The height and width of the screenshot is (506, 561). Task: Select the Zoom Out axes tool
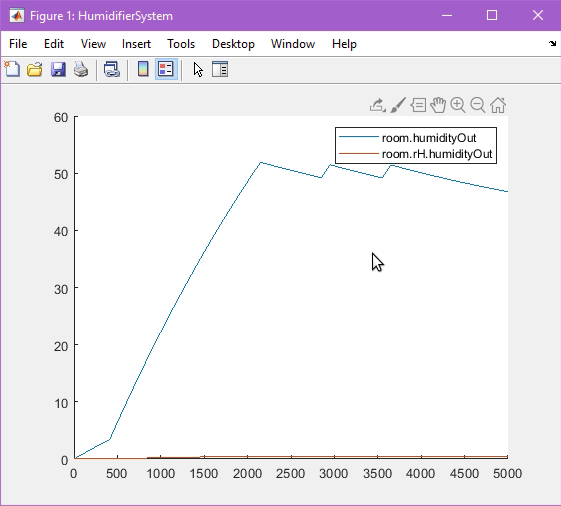click(x=478, y=105)
